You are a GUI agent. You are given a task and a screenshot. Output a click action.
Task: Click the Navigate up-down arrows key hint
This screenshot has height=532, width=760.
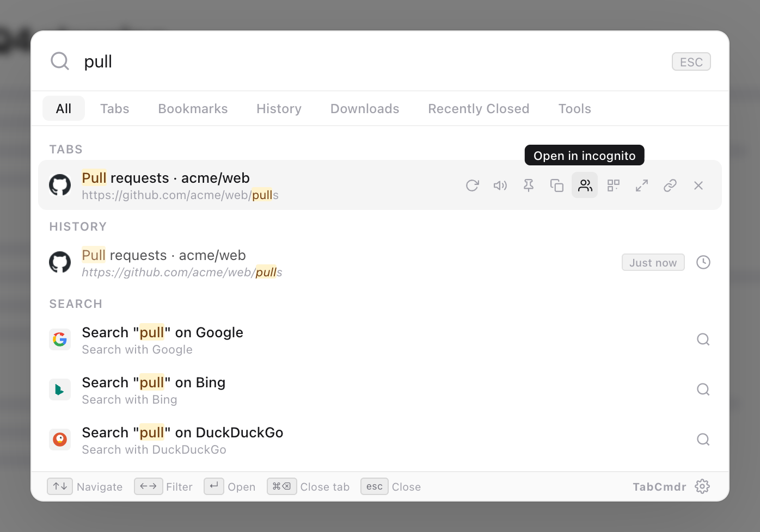(60, 486)
